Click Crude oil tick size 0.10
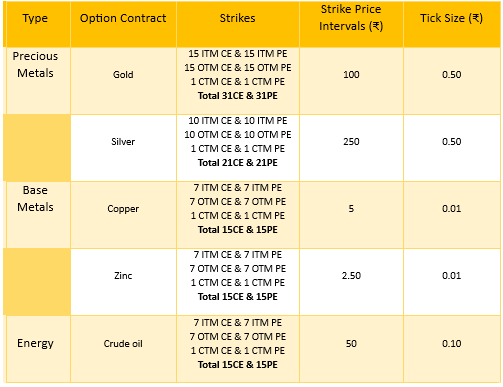The image size is (503, 387). tap(452, 344)
